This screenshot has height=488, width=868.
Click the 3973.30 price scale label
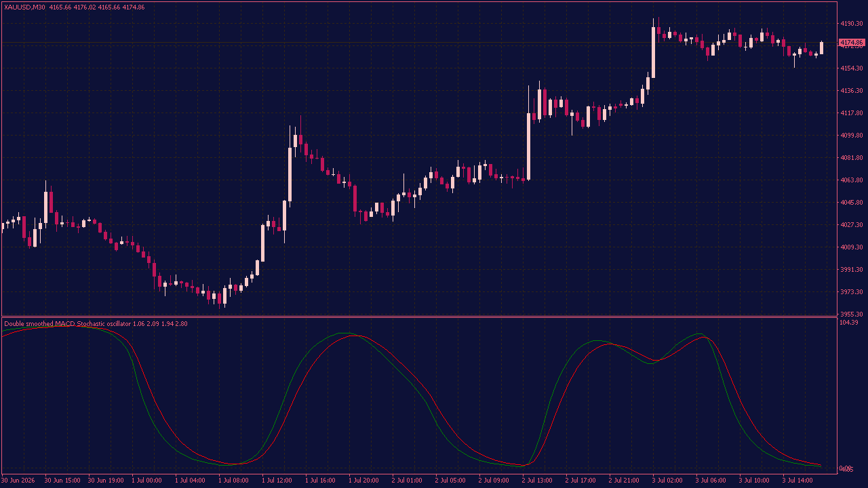852,292
